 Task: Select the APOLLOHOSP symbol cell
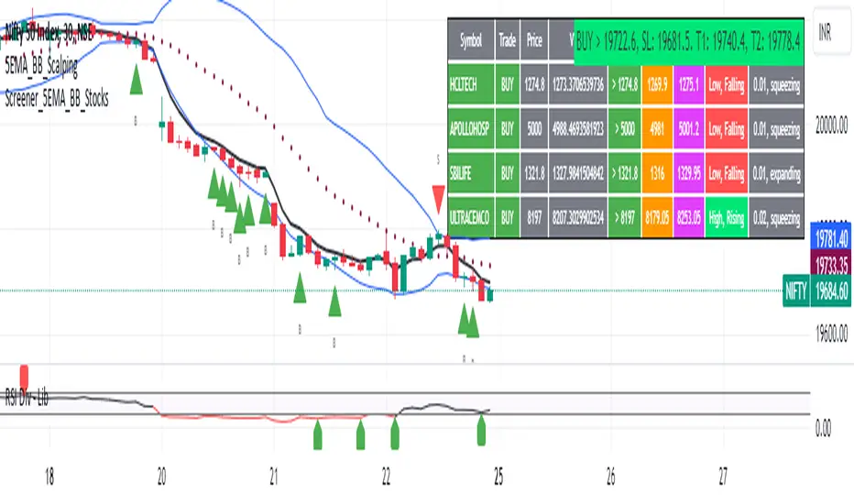tap(471, 128)
